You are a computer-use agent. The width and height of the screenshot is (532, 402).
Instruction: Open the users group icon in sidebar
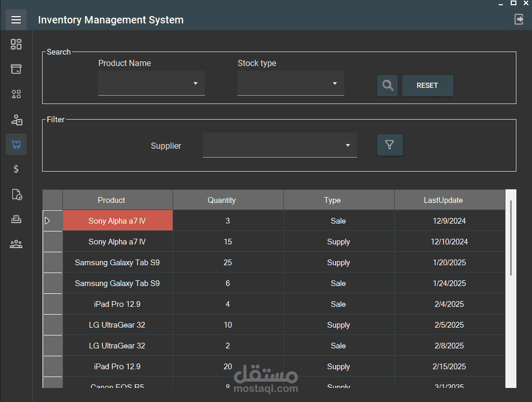click(x=16, y=244)
